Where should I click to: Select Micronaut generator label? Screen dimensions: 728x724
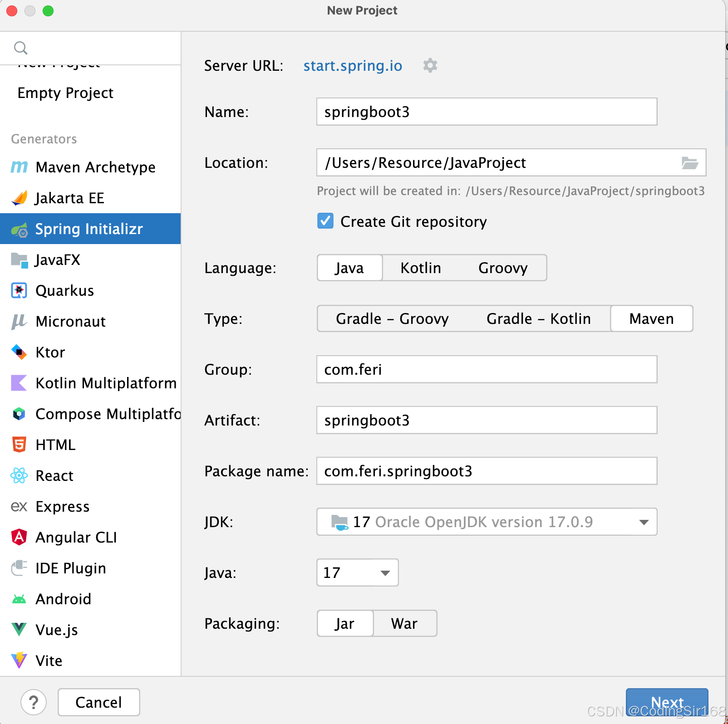[x=71, y=322]
